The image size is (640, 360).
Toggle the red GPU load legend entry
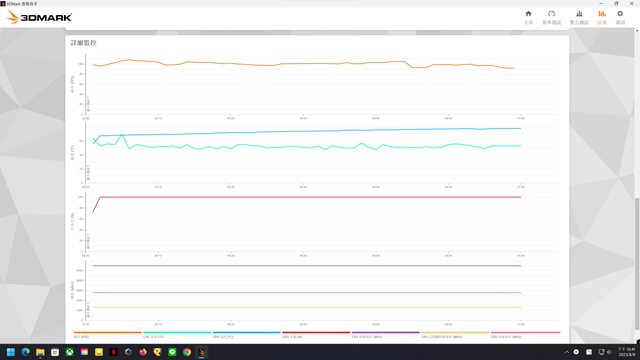pyautogui.click(x=316, y=334)
